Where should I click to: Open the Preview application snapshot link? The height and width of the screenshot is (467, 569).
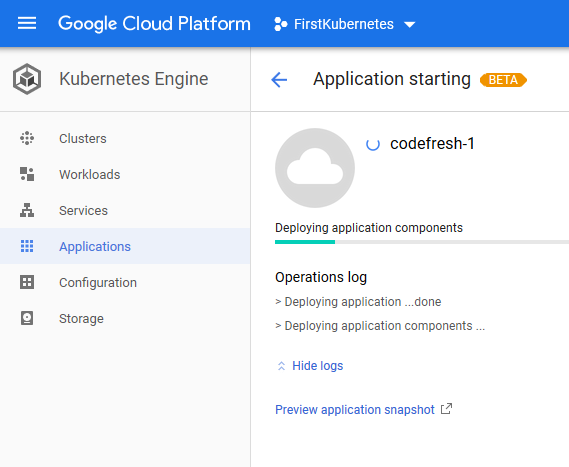click(355, 410)
